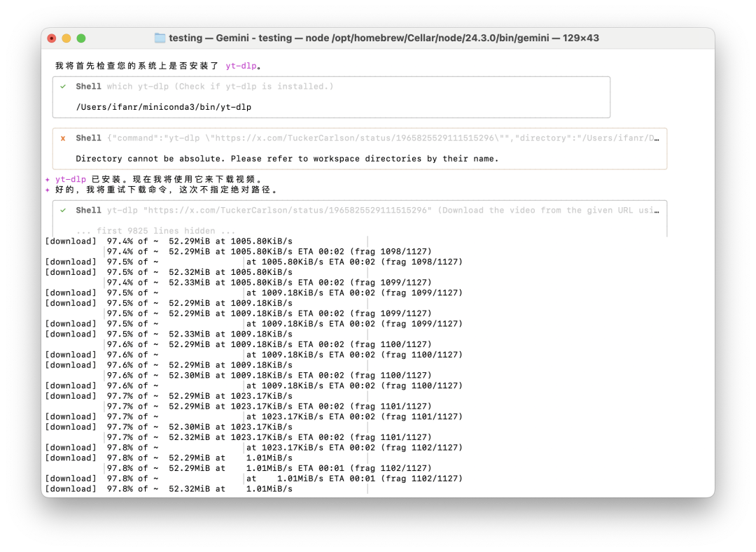This screenshot has width=756, height=552.
Task: Click the line "52.33MiB at 1005.80KiB/s ETA 00:02 (frag 1099/1127)"
Action: (x=269, y=283)
